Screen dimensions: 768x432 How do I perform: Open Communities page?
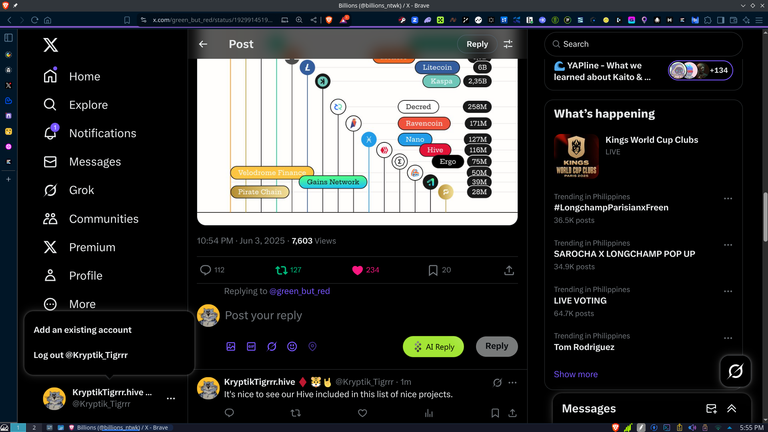pyautogui.click(x=91, y=219)
